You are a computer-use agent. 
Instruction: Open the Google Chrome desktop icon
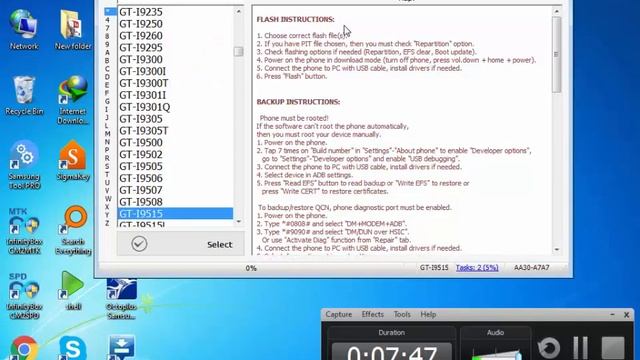click(x=24, y=348)
